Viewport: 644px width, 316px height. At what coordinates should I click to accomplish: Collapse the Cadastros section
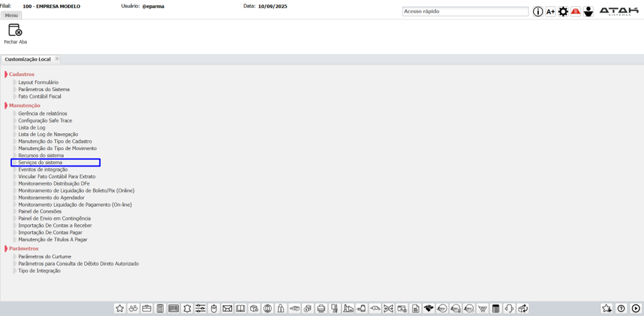click(6, 74)
